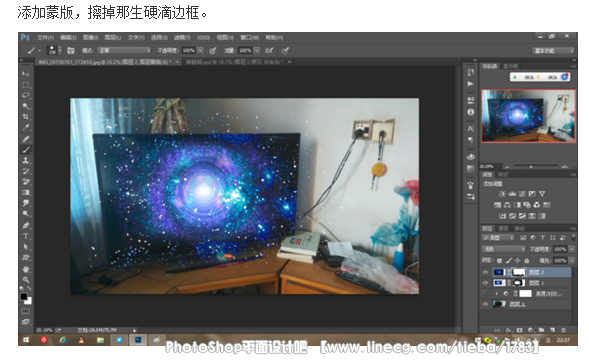The width and height of the screenshot is (589, 364).
Task: Open the layer opacity dropdown arrow
Action: tap(572, 249)
